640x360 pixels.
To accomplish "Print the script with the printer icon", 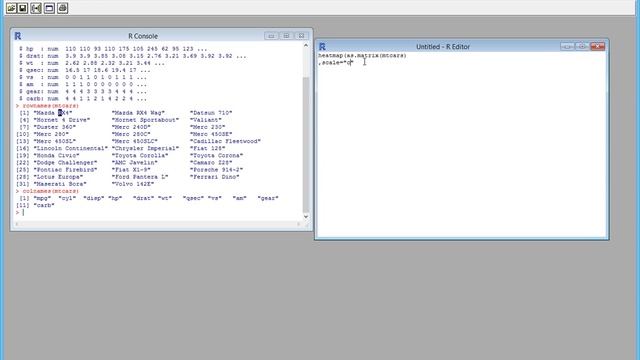I will [62, 8].
